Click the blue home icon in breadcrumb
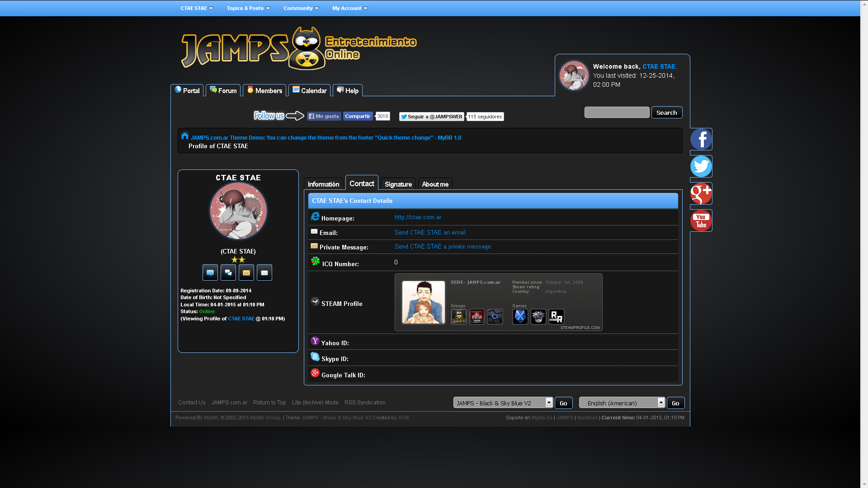This screenshot has height=488, width=868. 184,136
